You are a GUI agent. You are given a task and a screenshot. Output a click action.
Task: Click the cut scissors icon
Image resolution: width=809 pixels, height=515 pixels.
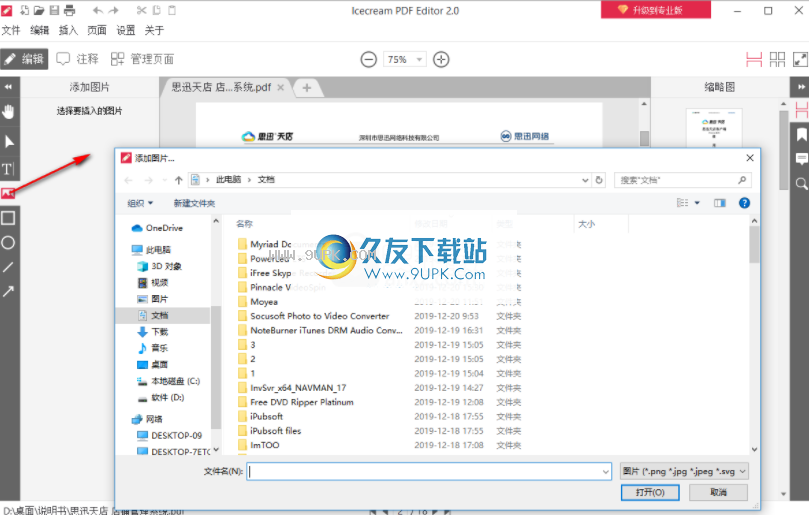pos(141,10)
